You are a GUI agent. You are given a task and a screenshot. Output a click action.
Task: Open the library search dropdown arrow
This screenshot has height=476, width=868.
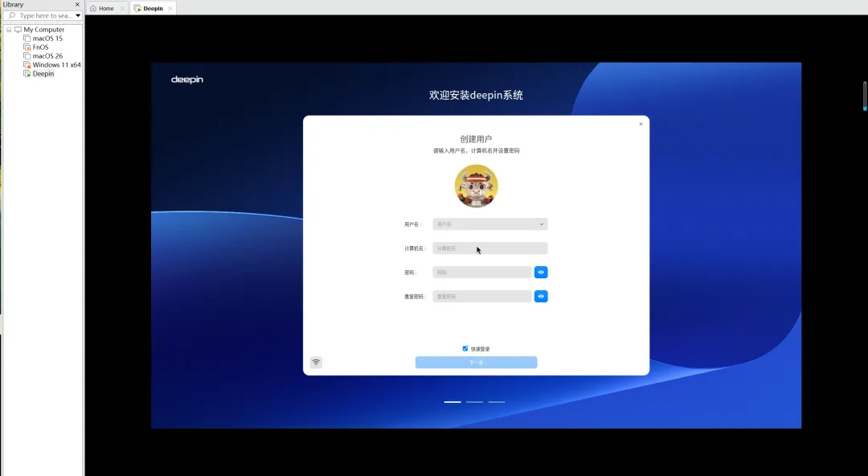pos(78,15)
